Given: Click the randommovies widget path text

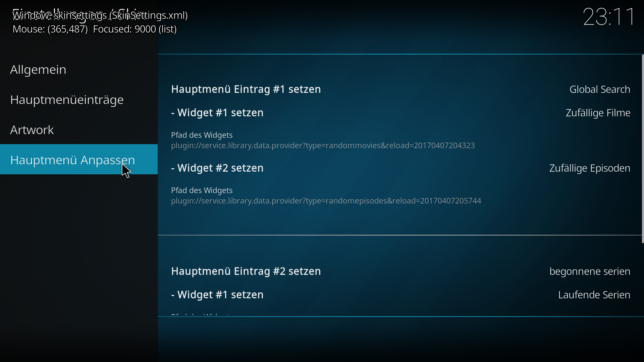Looking at the screenshot, I should pyautogui.click(x=323, y=146).
